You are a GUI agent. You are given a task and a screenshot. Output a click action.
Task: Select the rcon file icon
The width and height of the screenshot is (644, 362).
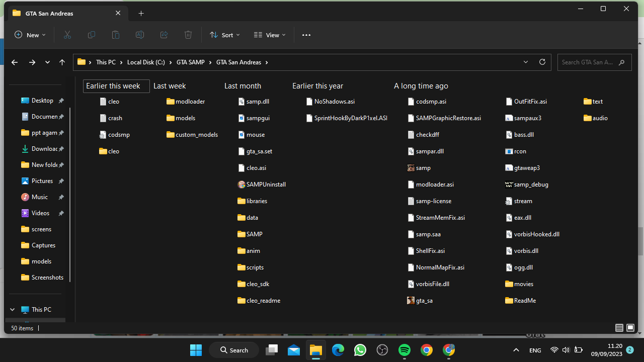[x=509, y=151]
